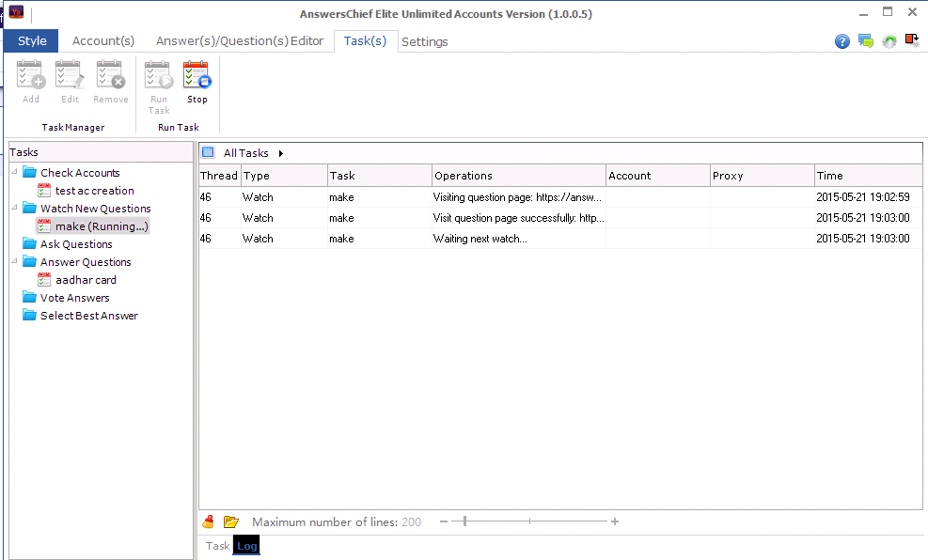928x560 pixels.
Task: Click the Stop task button
Action: tap(197, 82)
